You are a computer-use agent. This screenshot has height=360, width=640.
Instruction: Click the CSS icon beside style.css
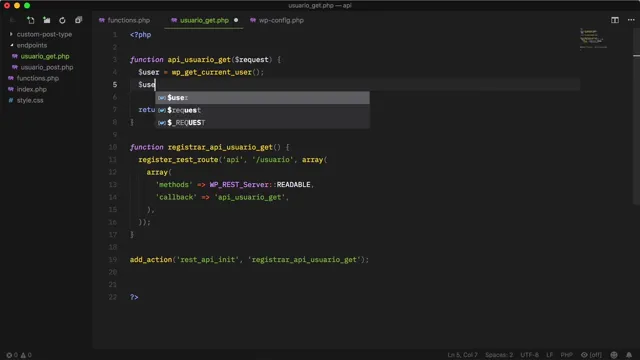[x=11, y=100]
